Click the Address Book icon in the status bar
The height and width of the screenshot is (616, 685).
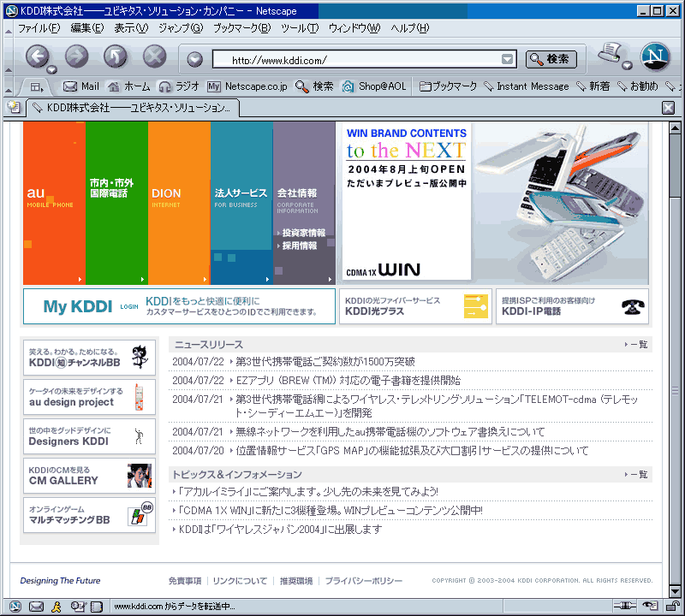pos(97,606)
